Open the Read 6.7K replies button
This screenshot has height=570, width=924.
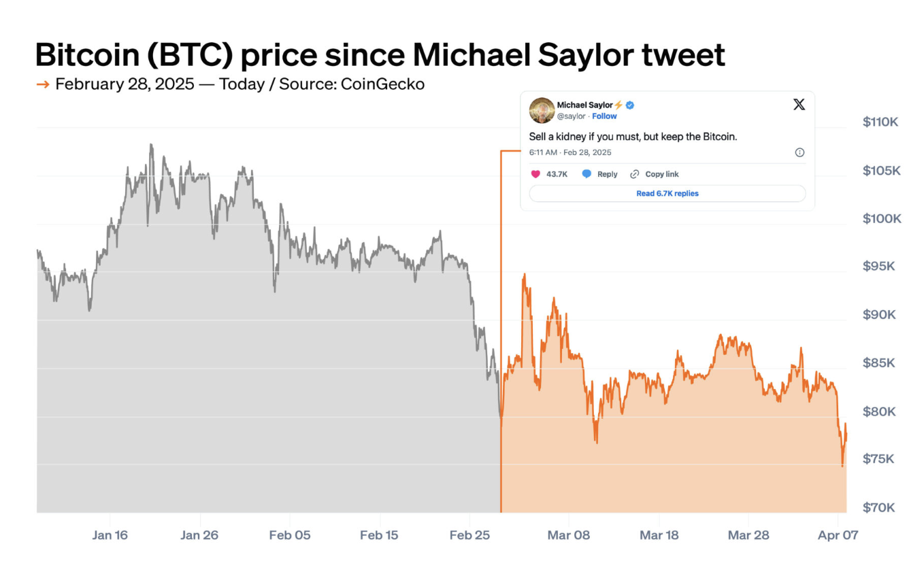tap(667, 193)
